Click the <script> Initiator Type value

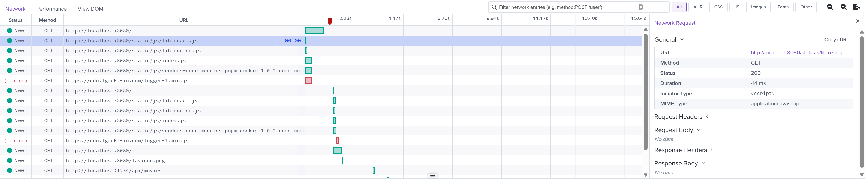(x=763, y=94)
